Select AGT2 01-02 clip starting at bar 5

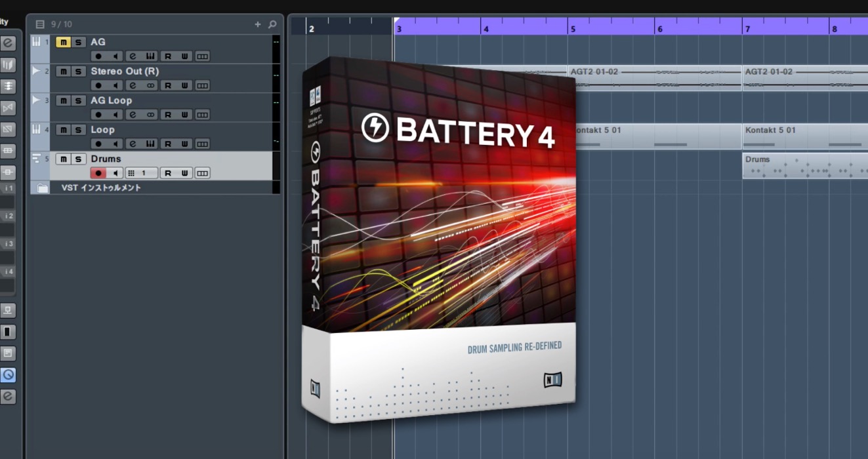[x=654, y=78]
